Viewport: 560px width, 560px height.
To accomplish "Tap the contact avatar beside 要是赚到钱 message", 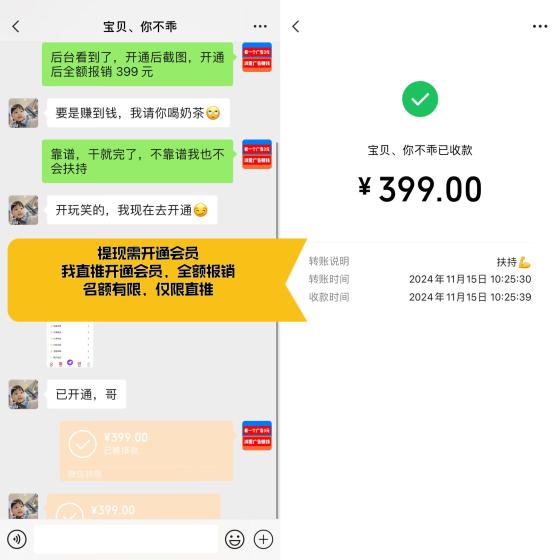I will tap(23, 113).
